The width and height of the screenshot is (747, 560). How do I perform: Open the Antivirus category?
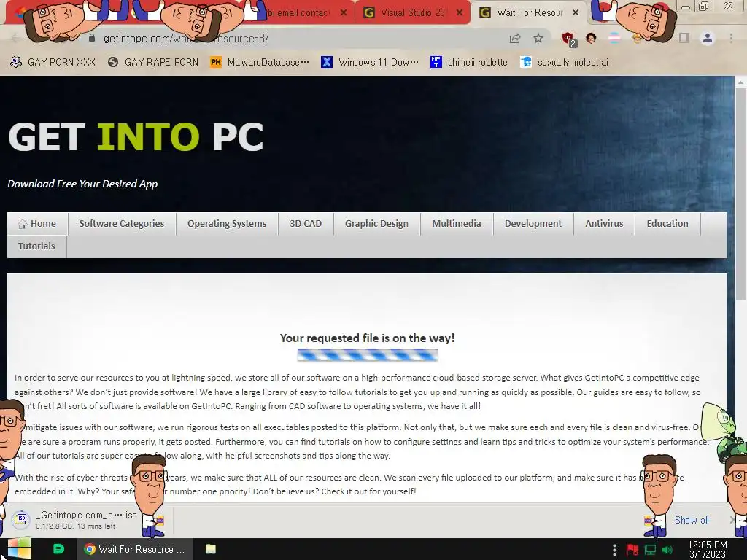click(604, 224)
